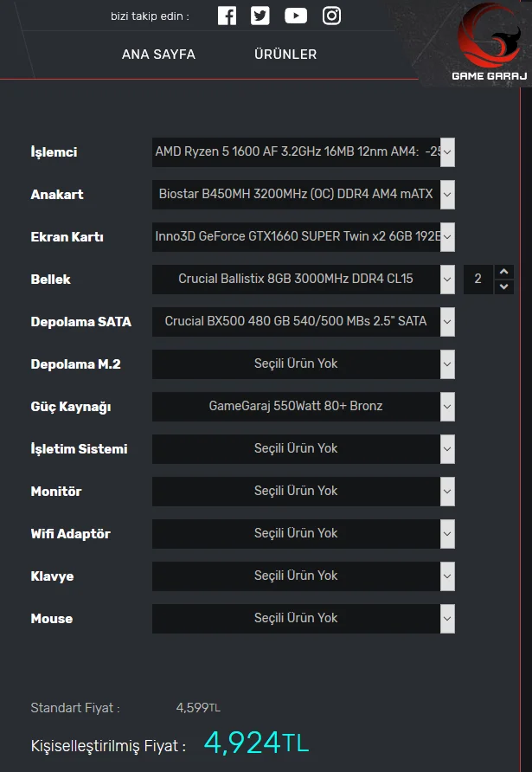Open the Bellek memory dropdown
Image resolution: width=532 pixels, height=772 pixels.
304,279
